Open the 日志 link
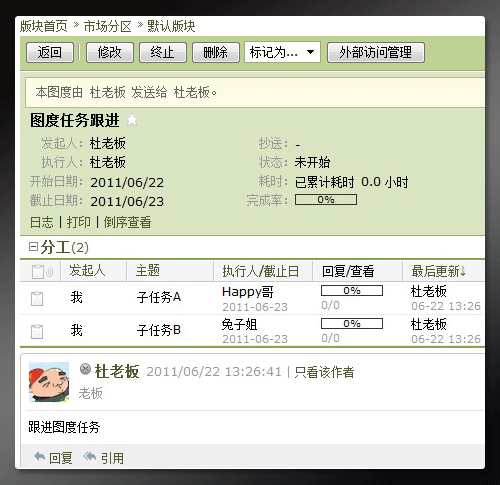500x485 pixels. (42, 222)
